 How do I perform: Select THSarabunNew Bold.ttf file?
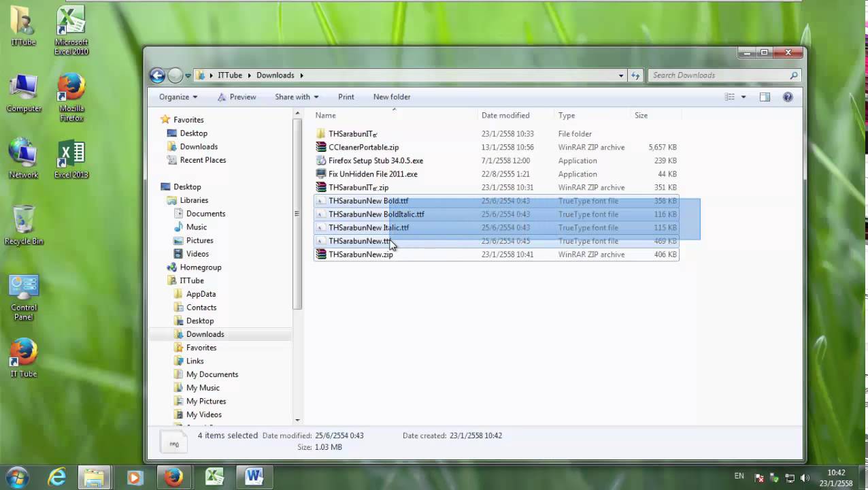(497, 201)
